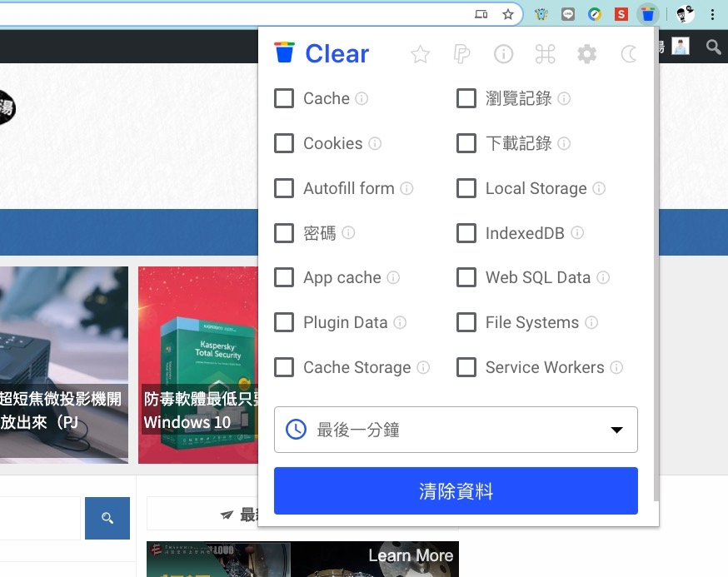Image resolution: width=728 pixels, height=577 pixels.
Task: Check the File Systems checkbox
Action: 466,322
